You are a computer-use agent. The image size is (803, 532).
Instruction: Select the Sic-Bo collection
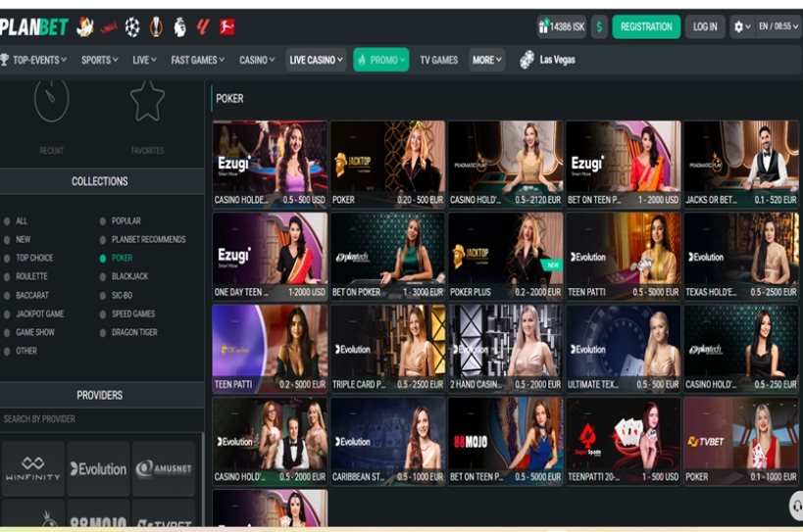tap(117, 295)
